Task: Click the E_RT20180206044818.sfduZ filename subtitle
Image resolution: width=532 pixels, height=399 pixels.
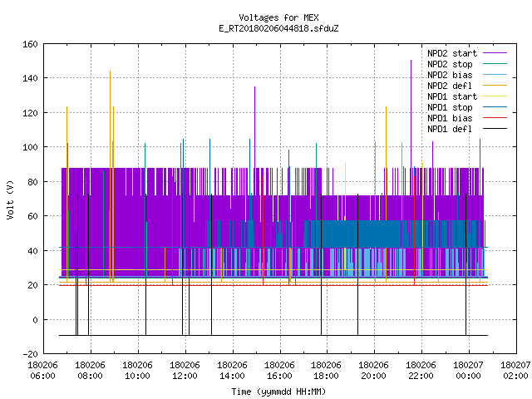Action: click(x=279, y=28)
